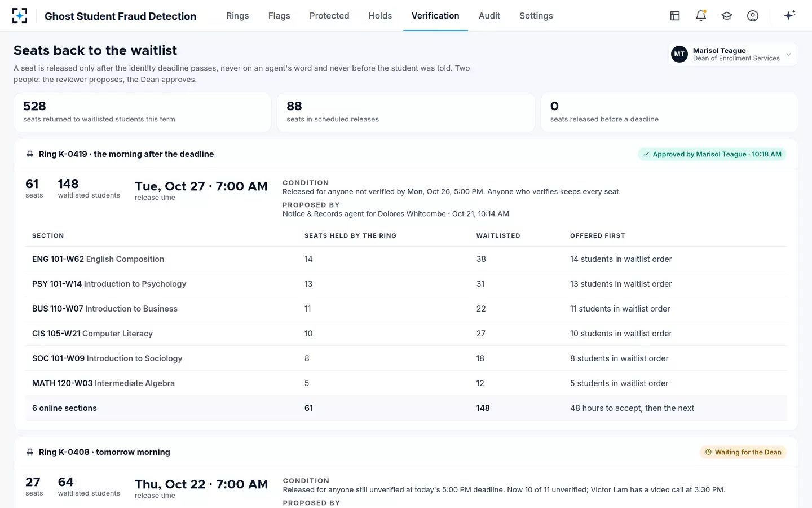Select the MATH 120-W03 Intermediate Algebra row

tap(406, 383)
